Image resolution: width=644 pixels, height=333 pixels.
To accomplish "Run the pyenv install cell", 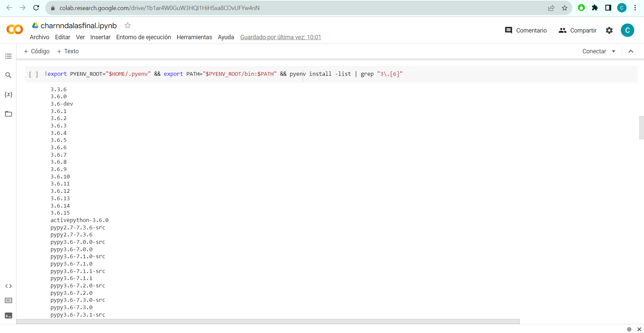I will [34, 74].
